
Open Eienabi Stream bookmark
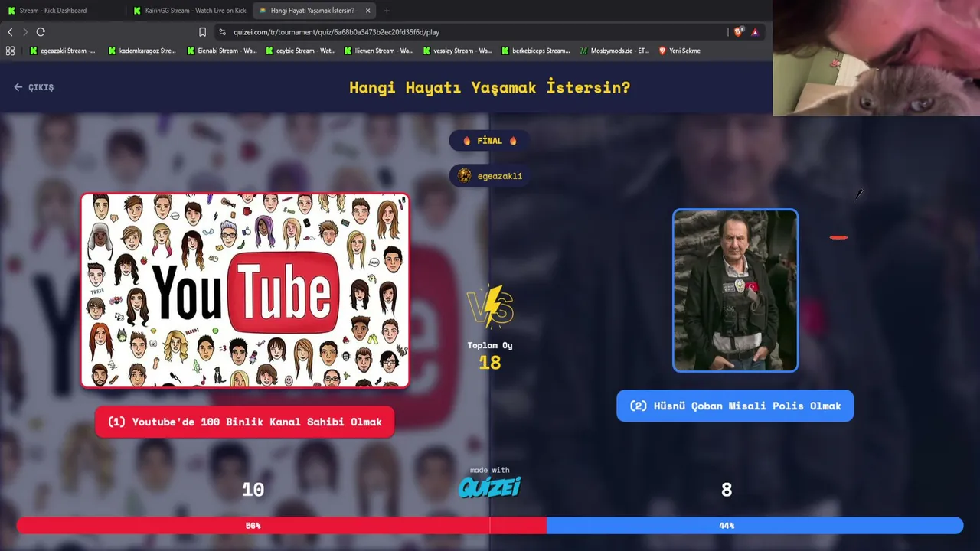pyautogui.click(x=221, y=51)
